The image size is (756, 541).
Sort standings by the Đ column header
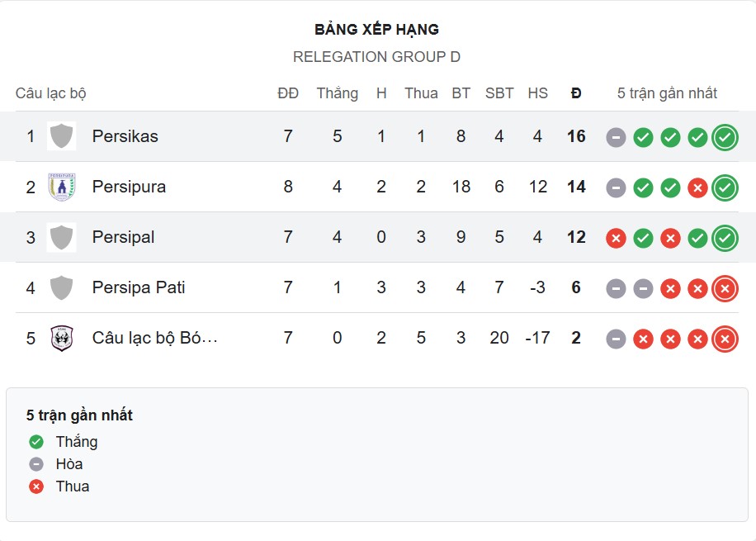576,93
